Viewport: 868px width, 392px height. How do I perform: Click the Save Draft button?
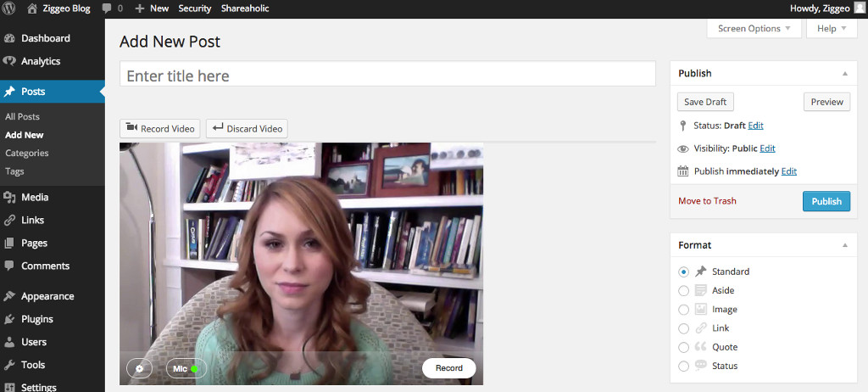pyautogui.click(x=705, y=102)
